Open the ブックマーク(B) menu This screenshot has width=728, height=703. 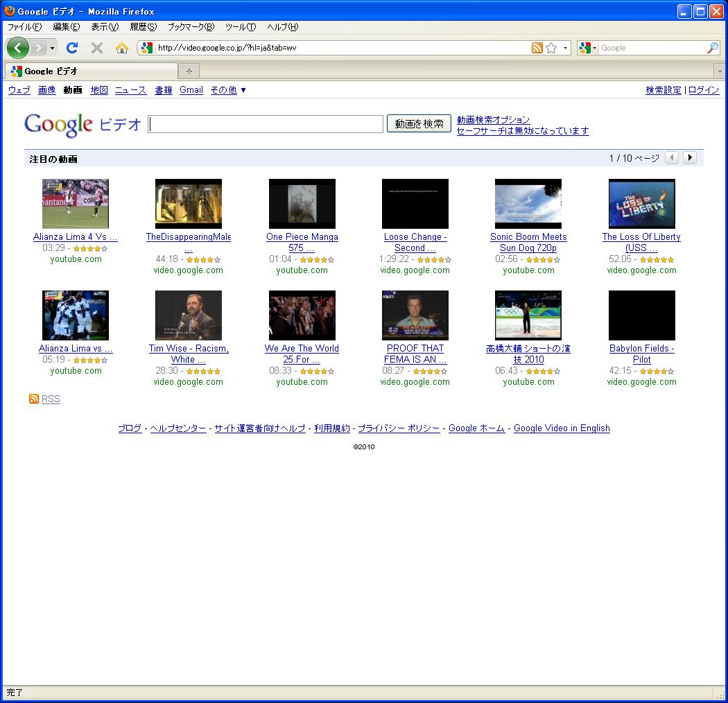(191, 27)
